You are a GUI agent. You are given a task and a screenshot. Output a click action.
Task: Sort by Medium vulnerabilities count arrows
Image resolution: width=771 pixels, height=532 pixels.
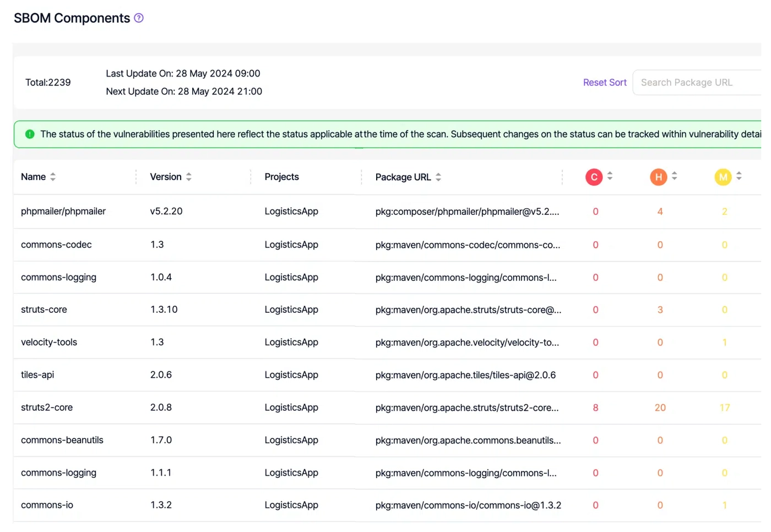click(739, 176)
